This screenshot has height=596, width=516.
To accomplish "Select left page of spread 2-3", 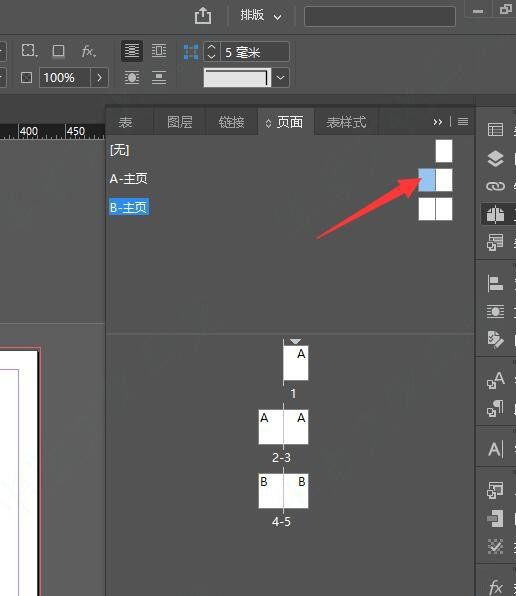I will 271,427.
